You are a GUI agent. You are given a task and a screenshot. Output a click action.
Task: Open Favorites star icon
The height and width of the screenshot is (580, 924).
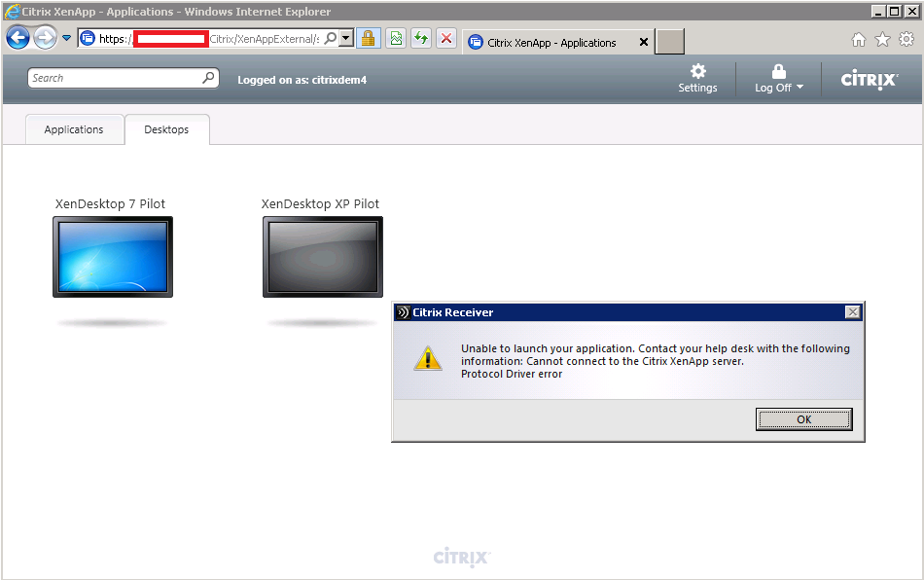(882, 40)
